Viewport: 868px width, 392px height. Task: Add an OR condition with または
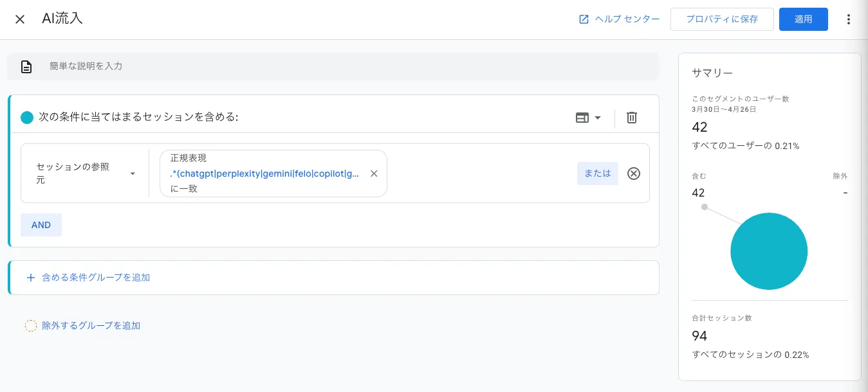tap(597, 174)
